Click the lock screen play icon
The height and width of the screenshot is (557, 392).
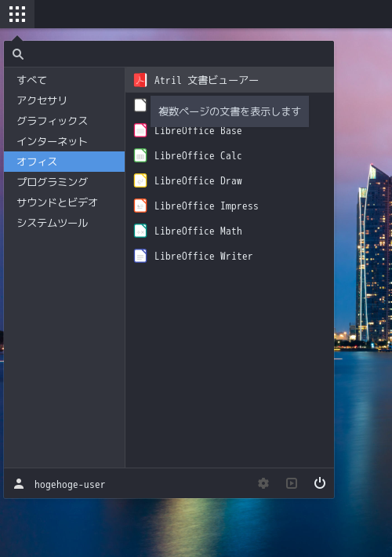click(x=292, y=483)
